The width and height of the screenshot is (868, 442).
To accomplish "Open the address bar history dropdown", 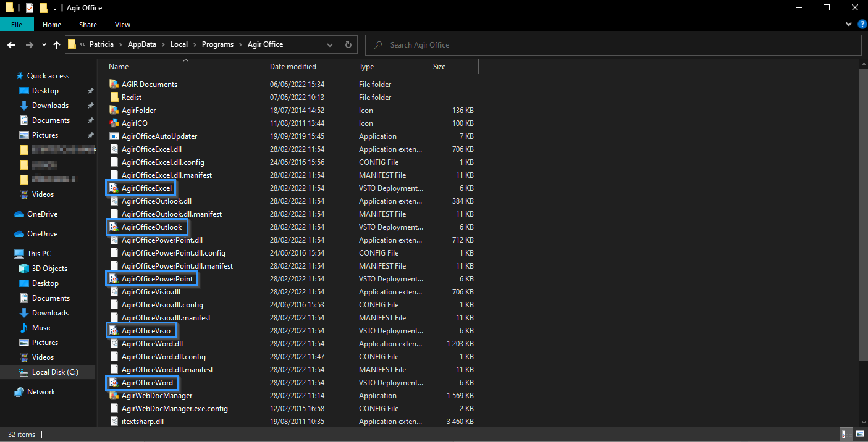I will click(x=331, y=45).
